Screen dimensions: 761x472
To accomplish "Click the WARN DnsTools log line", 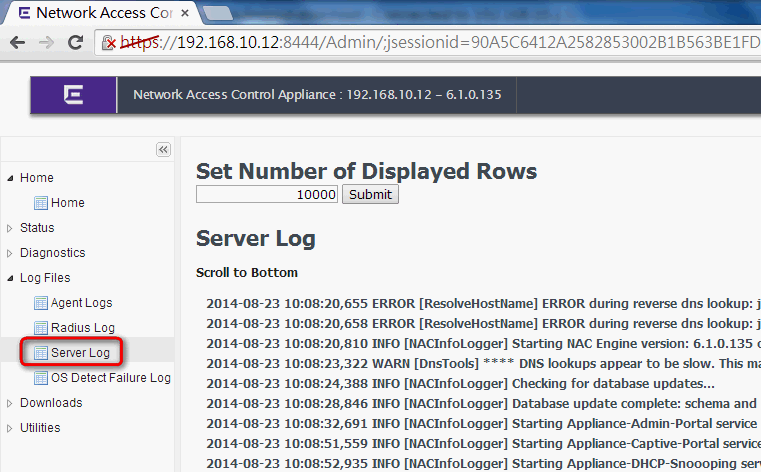I will point(483,364).
